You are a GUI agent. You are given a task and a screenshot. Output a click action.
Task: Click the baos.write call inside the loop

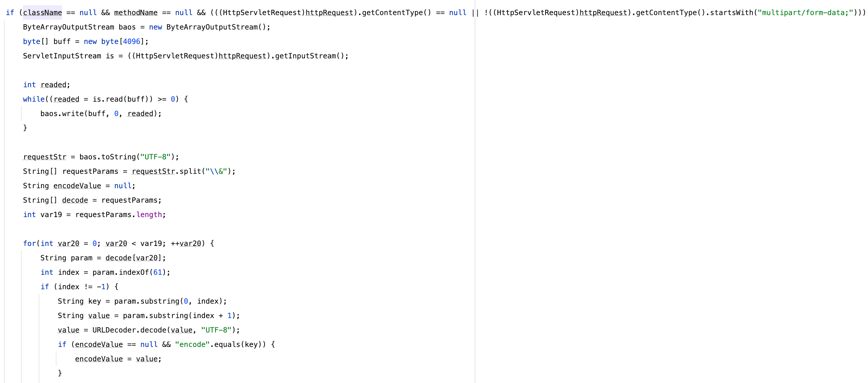point(62,114)
